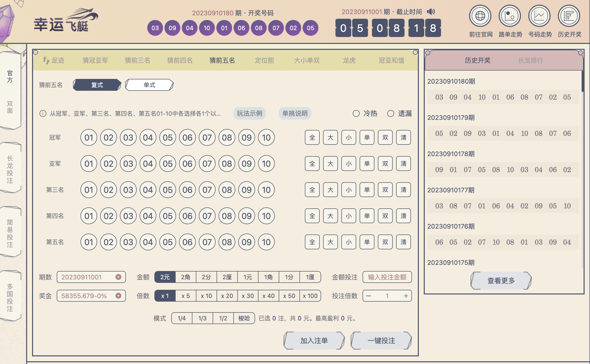This screenshot has height=364, width=590.
Task: Expand the 奖金 58355.679-0% dropdown
Action: tap(91, 296)
